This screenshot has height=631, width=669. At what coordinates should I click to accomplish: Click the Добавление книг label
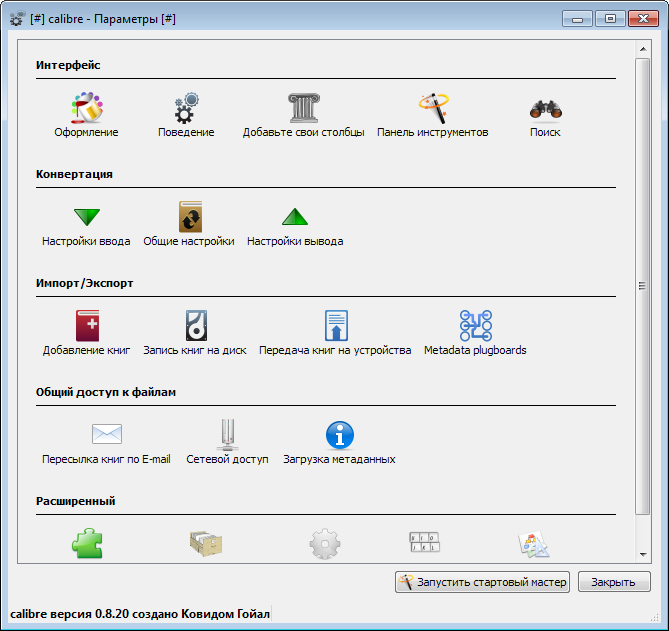(x=86, y=350)
